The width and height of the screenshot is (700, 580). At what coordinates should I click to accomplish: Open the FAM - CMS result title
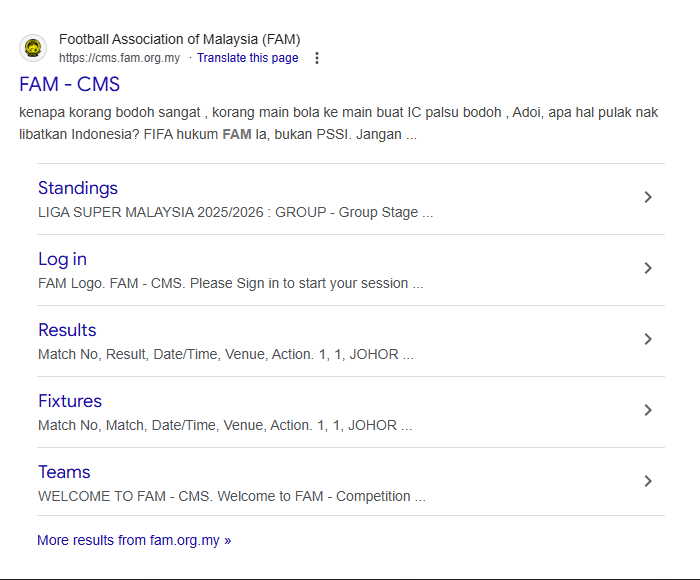click(x=69, y=85)
